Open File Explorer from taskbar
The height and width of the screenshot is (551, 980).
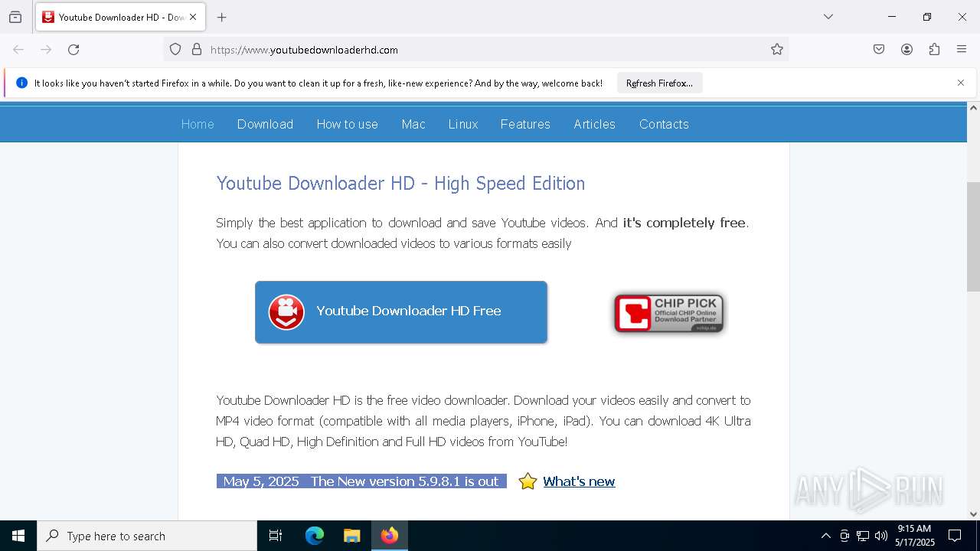click(351, 536)
